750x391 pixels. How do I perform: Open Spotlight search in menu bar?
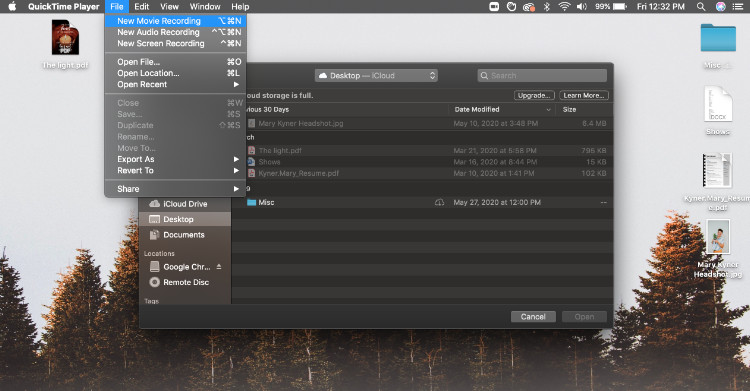[x=701, y=7]
